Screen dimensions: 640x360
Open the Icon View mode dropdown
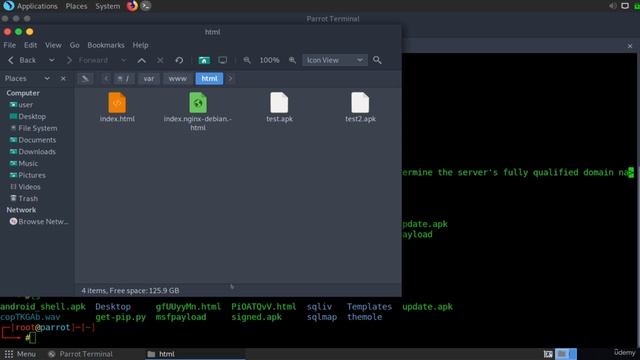point(335,60)
